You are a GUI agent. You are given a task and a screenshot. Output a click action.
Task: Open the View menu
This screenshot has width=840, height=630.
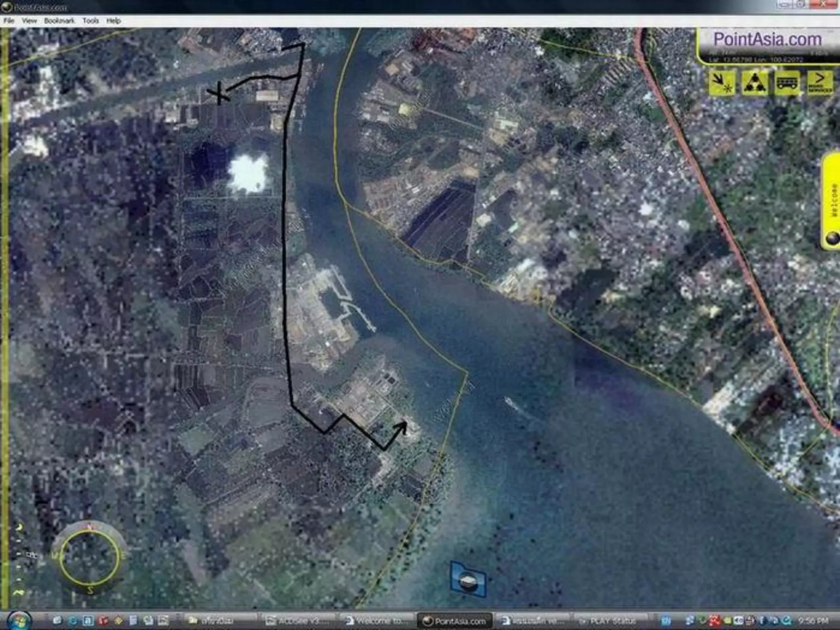29,21
